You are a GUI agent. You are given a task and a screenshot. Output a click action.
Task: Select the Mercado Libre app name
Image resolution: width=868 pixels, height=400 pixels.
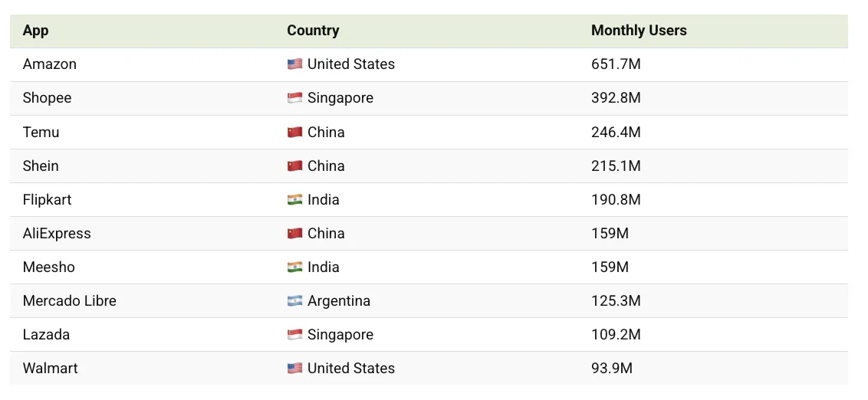point(70,300)
